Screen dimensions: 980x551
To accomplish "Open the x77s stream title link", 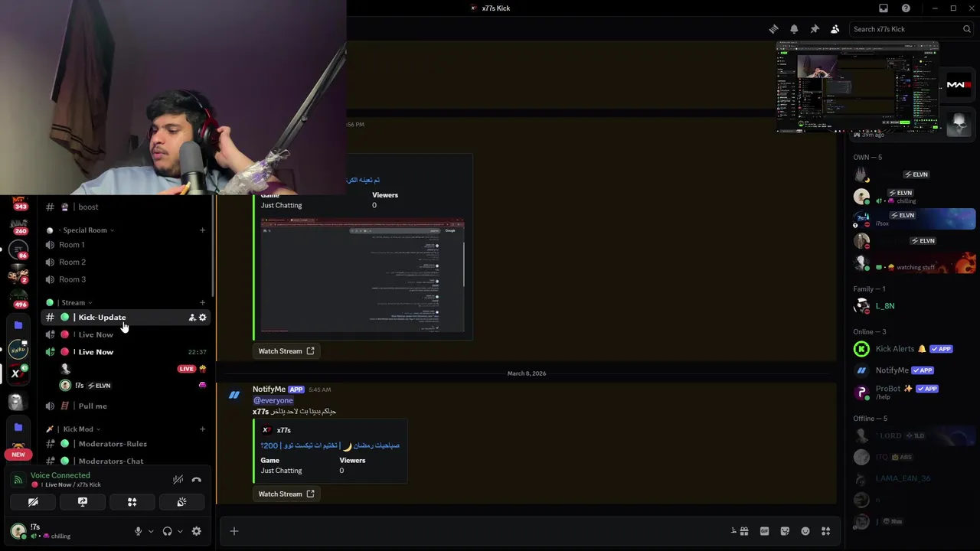I will [330, 445].
